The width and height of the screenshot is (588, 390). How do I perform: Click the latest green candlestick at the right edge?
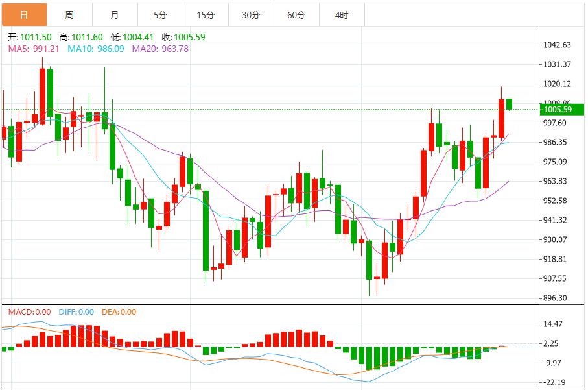[x=510, y=104]
